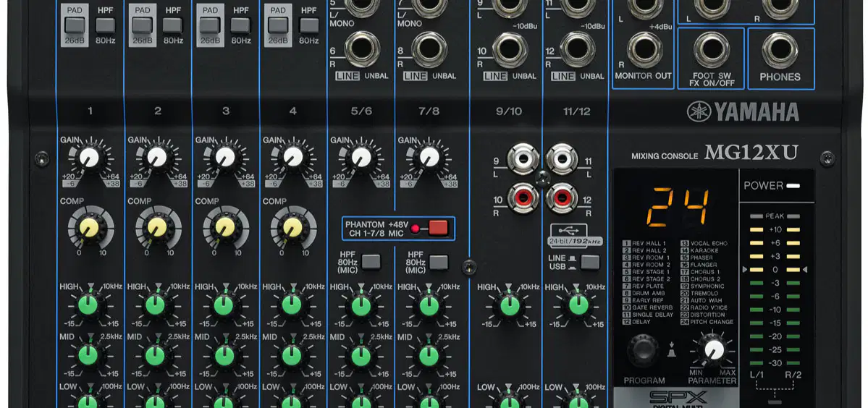Turn the black PROGRAM selector knob
Screen dimensions: 868x408
[x=643, y=350]
